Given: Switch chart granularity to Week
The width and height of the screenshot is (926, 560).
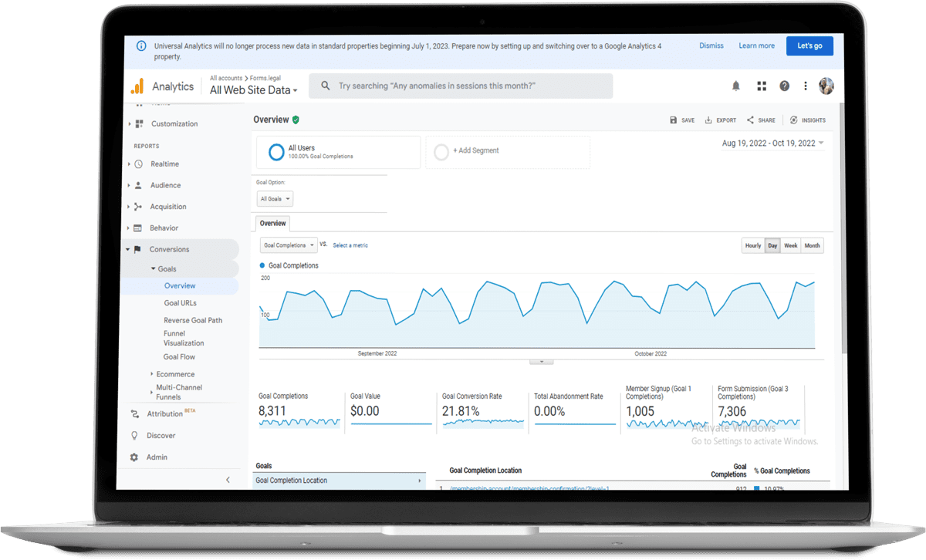Looking at the screenshot, I should tap(791, 245).
